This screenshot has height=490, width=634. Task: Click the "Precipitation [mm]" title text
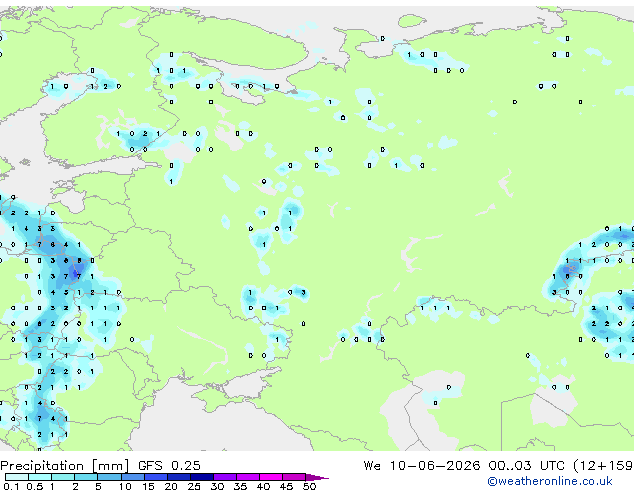point(65,466)
